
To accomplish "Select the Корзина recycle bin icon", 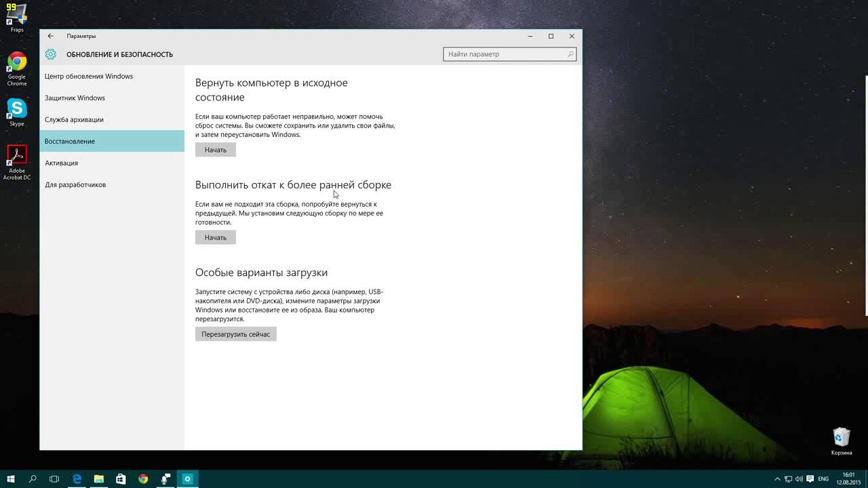I will [x=842, y=441].
